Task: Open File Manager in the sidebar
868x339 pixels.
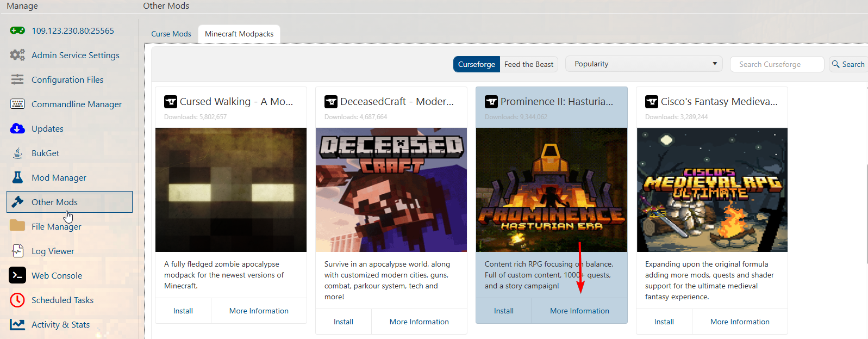Action: pyautogui.click(x=56, y=226)
